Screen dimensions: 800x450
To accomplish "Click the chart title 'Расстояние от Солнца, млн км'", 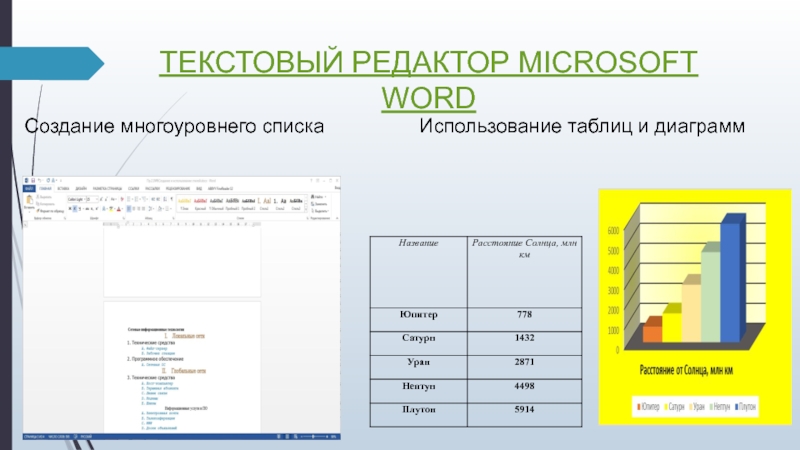I will tap(686, 370).
